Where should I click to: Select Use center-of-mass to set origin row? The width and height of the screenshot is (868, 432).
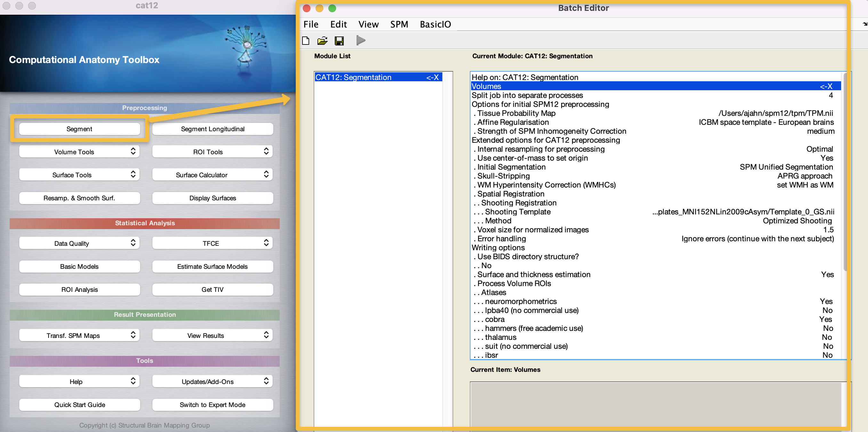point(656,158)
